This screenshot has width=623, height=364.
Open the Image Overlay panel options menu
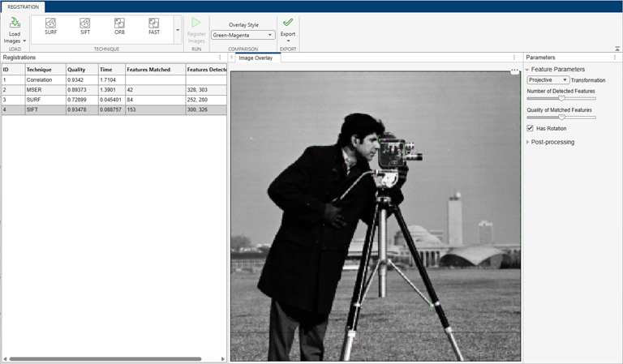tap(513, 58)
